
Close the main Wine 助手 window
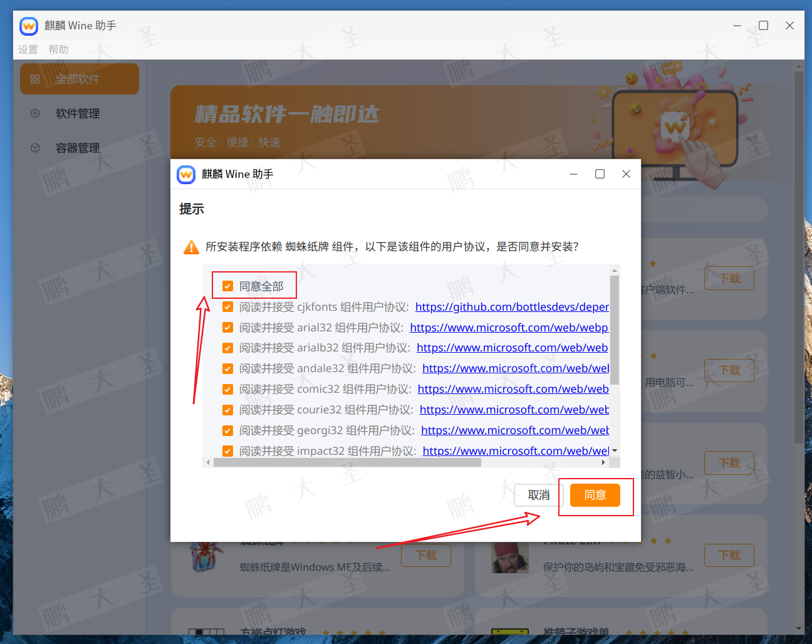789,26
